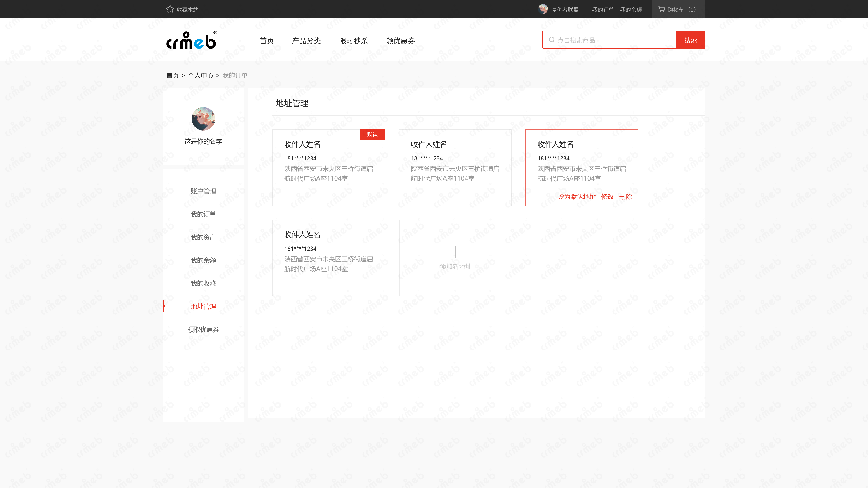Click the plus icon to add address

pyautogui.click(x=455, y=252)
